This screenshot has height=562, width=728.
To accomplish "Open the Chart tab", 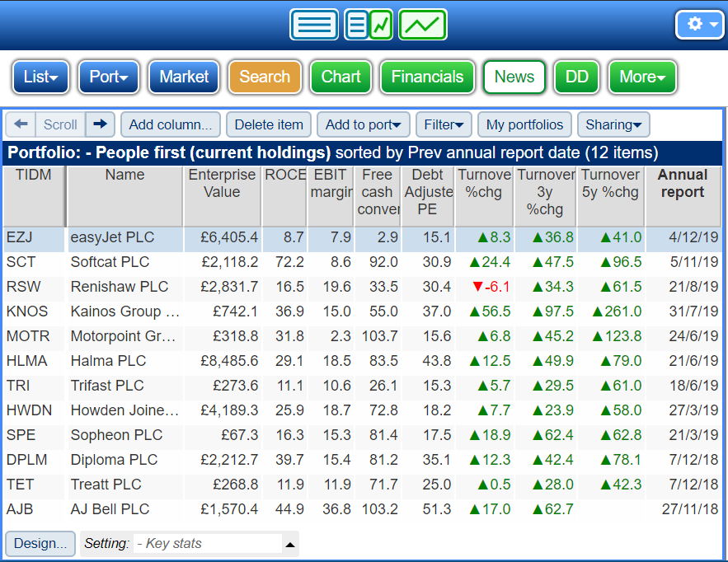I will (341, 77).
